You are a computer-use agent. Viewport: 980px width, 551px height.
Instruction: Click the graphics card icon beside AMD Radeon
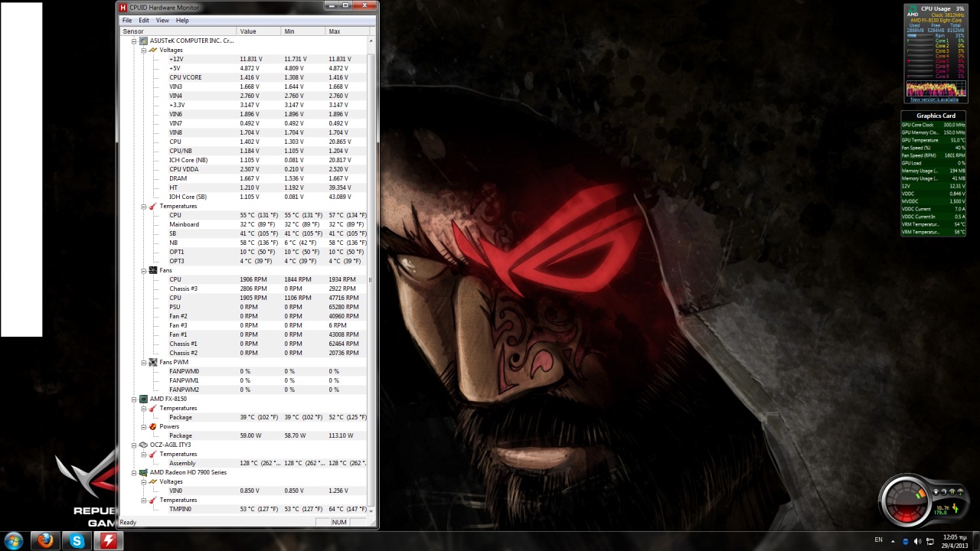tap(143, 472)
